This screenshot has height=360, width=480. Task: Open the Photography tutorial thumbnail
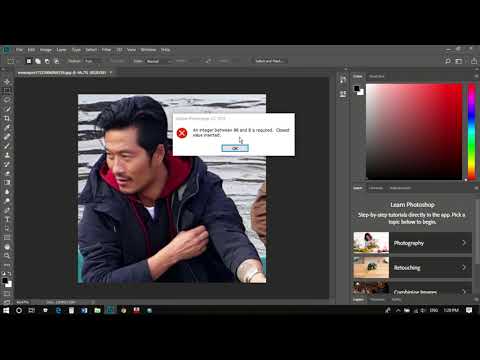[x=371, y=242]
